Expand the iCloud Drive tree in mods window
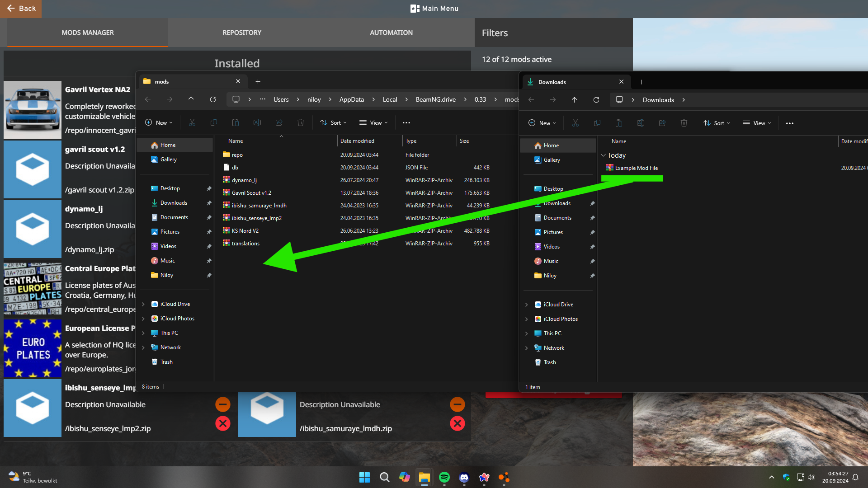The height and width of the screenshot is (488, 868). [143, 305]
